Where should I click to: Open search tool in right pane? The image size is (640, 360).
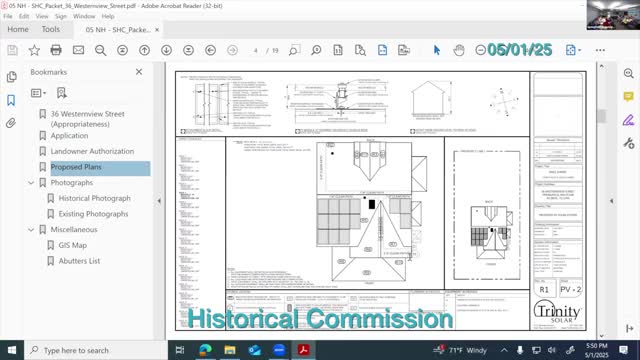[629, 73]
